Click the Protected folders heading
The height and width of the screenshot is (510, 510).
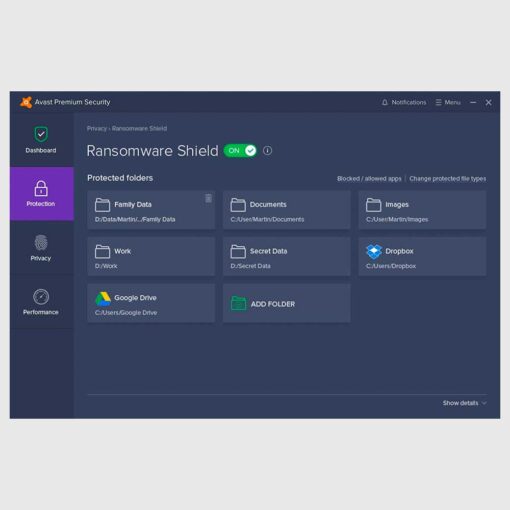[120, 178]
